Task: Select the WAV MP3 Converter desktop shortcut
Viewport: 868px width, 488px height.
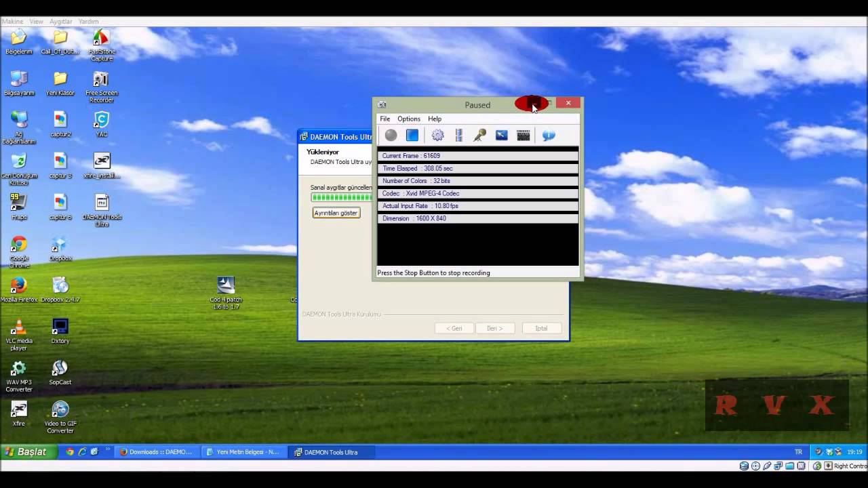Action: point(19,376)
